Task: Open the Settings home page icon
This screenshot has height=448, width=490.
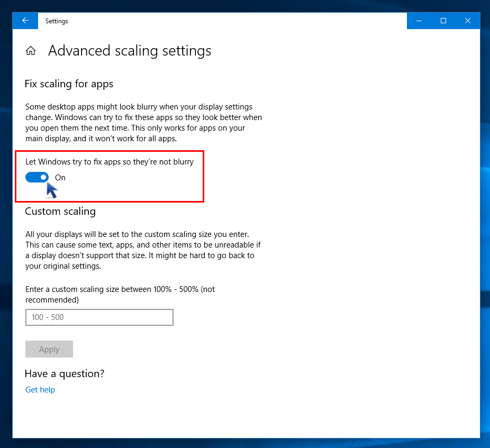Action: (x=31, y=51)
